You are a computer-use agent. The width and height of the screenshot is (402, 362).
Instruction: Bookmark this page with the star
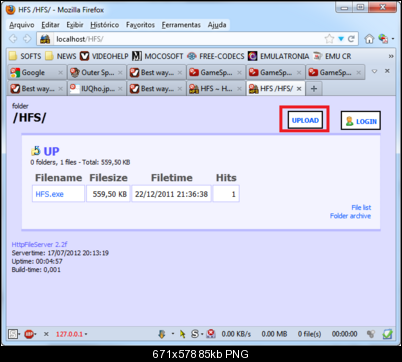[x=329, y=39]
